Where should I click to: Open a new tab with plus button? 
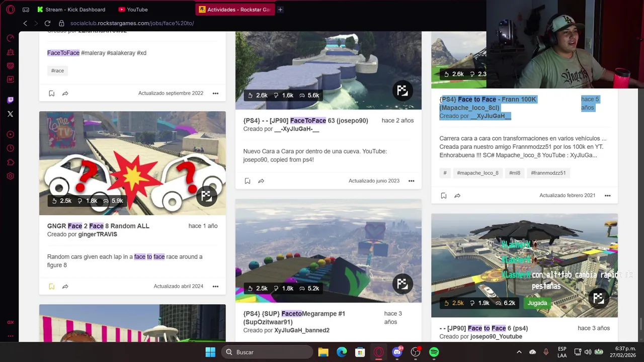[x=280, y=10]
